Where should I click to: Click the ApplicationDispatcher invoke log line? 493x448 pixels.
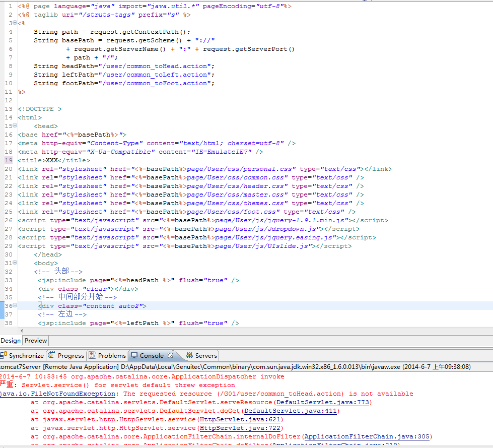point(142,376)
